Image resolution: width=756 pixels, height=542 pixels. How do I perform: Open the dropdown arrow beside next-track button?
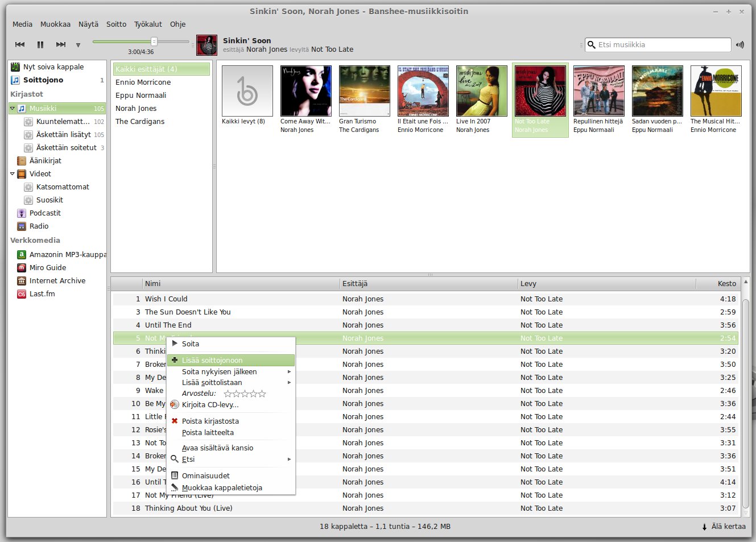[x=78, y=45]
